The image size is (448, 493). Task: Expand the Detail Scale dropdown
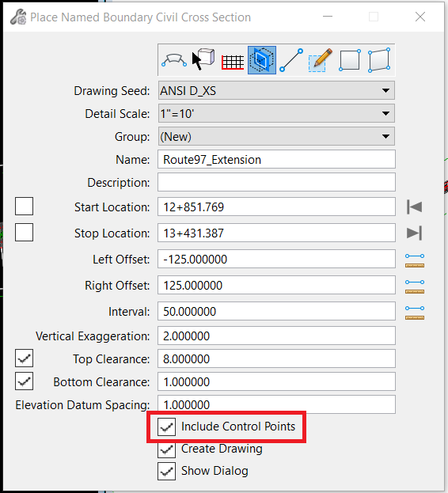click(276, 113)
